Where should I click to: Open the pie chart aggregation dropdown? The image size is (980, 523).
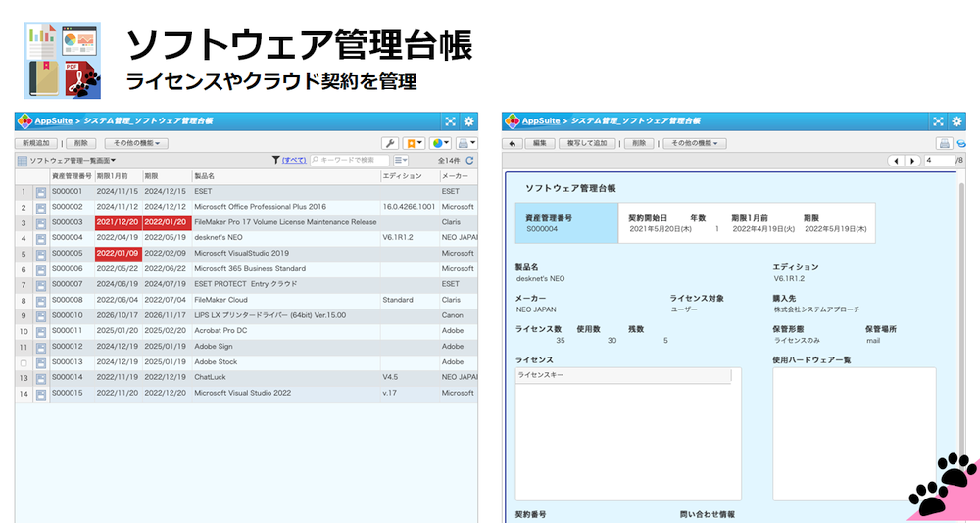tap(440, 143)
